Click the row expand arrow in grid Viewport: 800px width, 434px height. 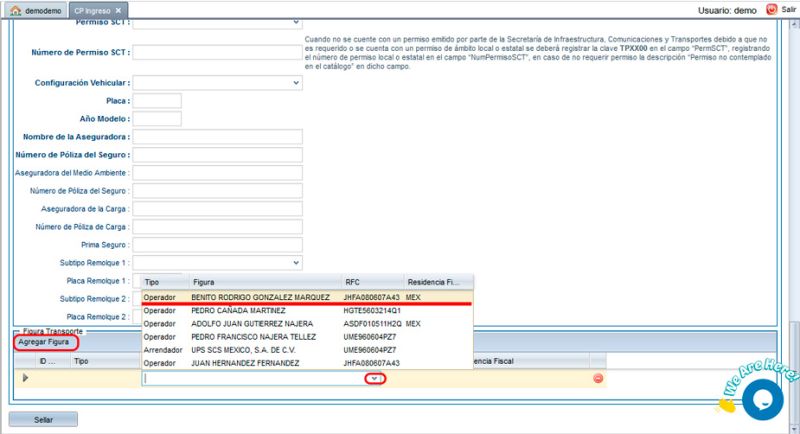click(25, 378)
